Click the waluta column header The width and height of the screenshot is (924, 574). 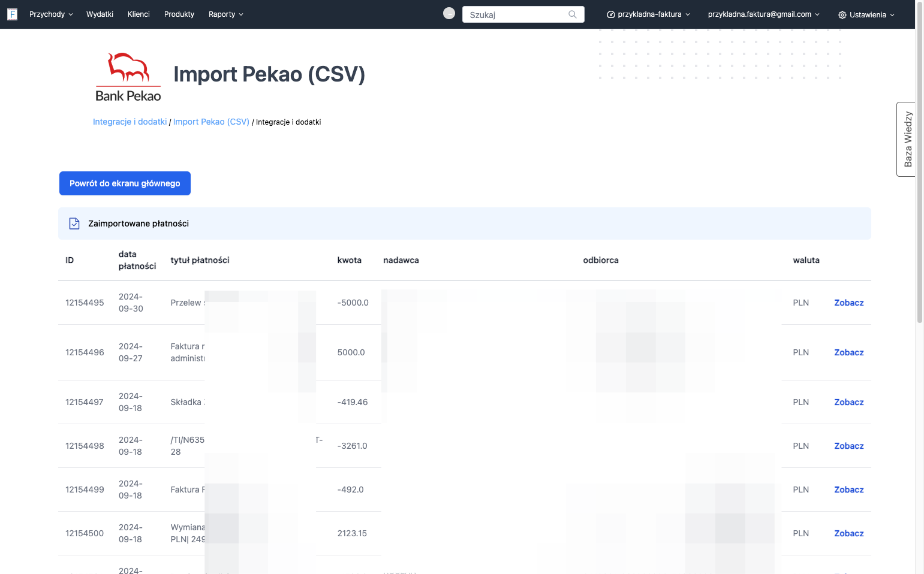tap(806, 260)
